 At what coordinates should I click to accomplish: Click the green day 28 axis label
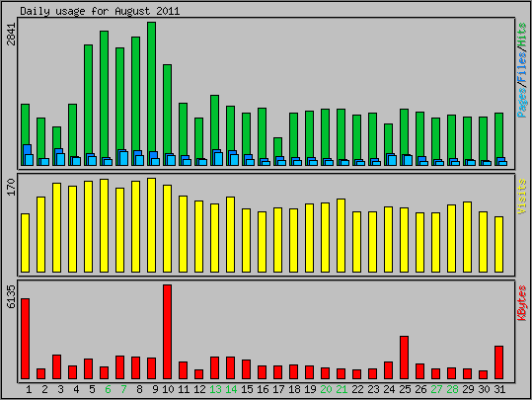(452, 389)
